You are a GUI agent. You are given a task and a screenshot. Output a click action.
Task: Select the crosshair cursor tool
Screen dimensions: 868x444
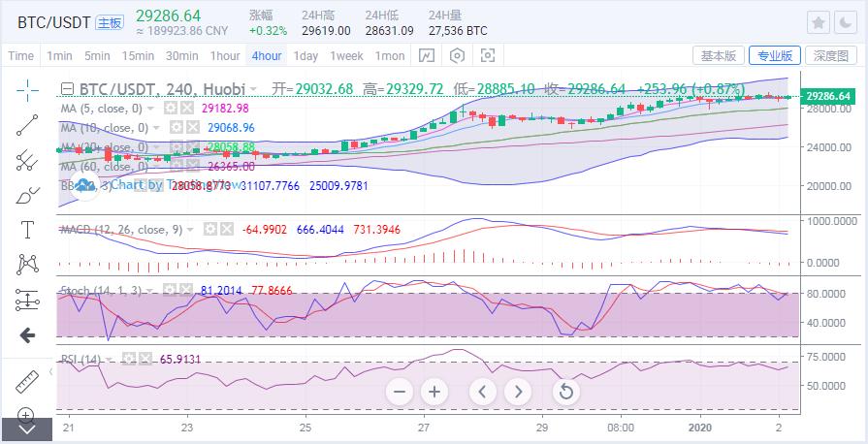click(x=26, y=90)
